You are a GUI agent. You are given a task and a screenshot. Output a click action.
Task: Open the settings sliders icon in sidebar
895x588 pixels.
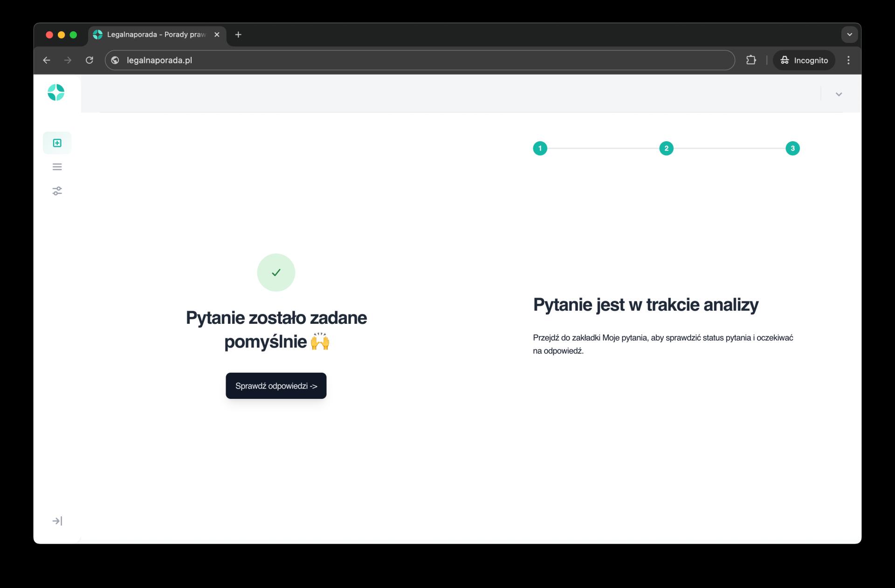[57, 191]
